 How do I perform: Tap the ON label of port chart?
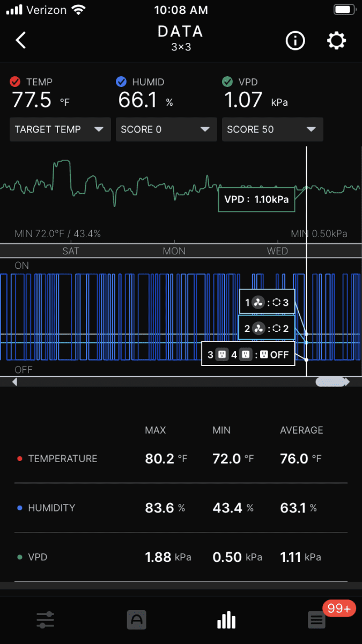click(x=22, y=266)
